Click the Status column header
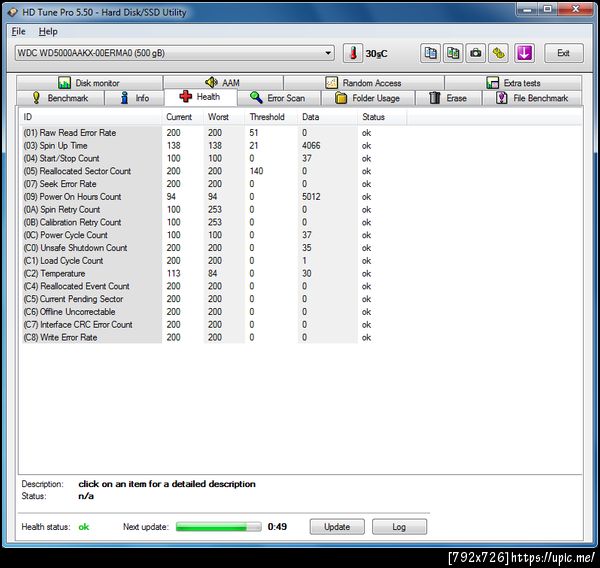This screenshot has width=600, height=568. click(x=383, y=117)
